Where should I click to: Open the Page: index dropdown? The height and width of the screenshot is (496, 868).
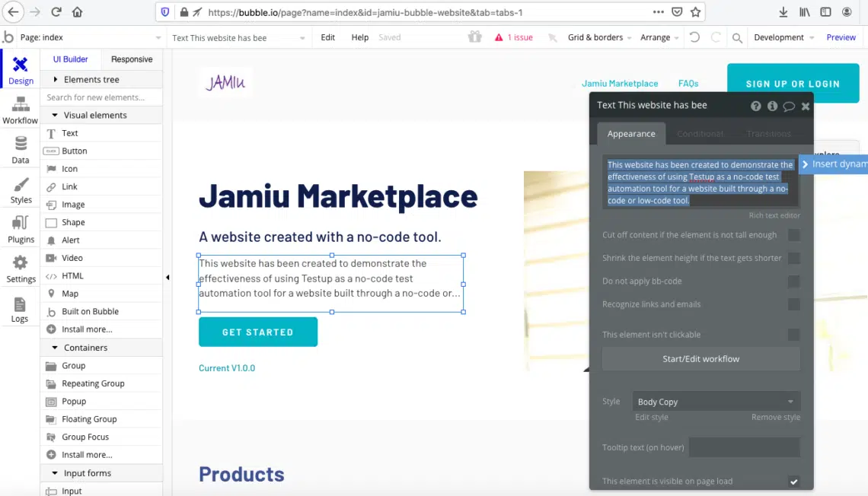pyautogui.click(x=91, y=37)
